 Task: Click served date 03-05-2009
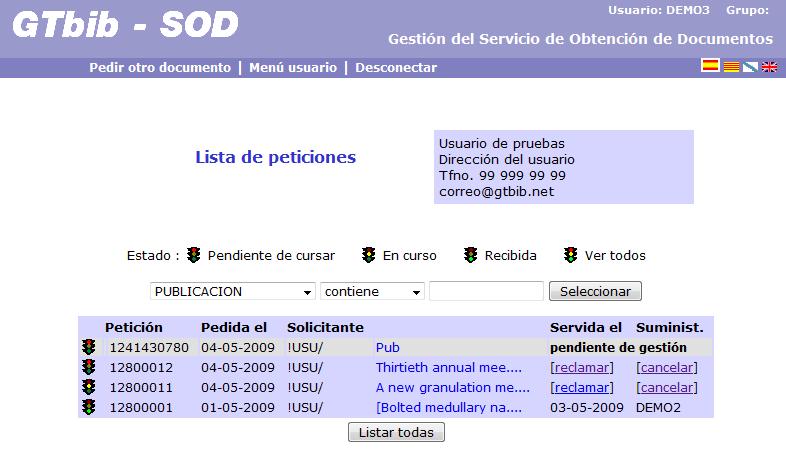coord(586,407)
